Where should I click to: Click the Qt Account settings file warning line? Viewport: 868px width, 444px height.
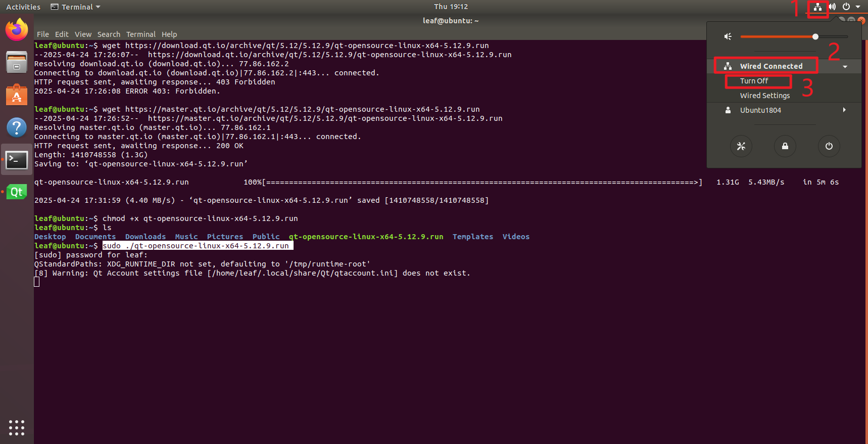[x=252, y=273]
